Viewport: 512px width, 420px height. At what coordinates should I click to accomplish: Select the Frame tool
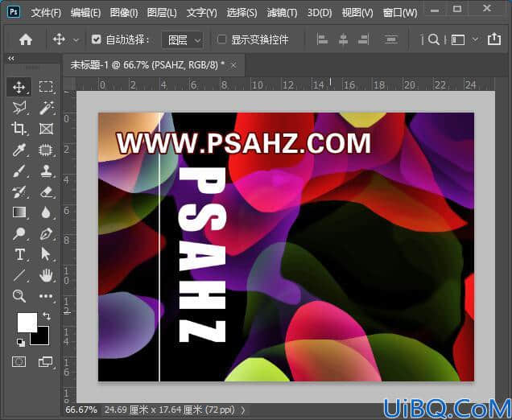click(46, 129)
